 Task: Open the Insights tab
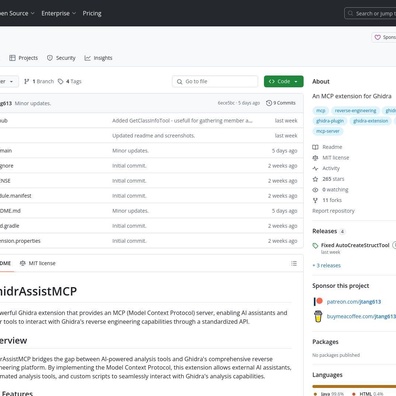click(98, 58)
